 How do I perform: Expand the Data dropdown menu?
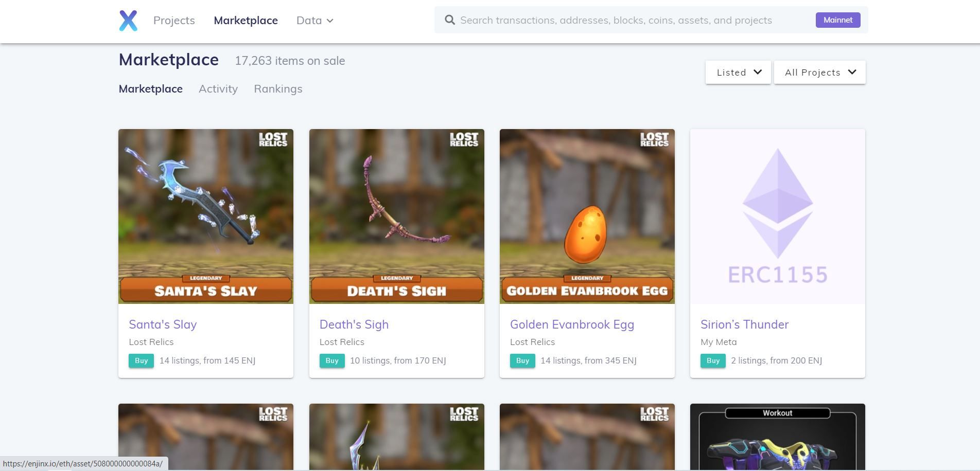point(315,21)
